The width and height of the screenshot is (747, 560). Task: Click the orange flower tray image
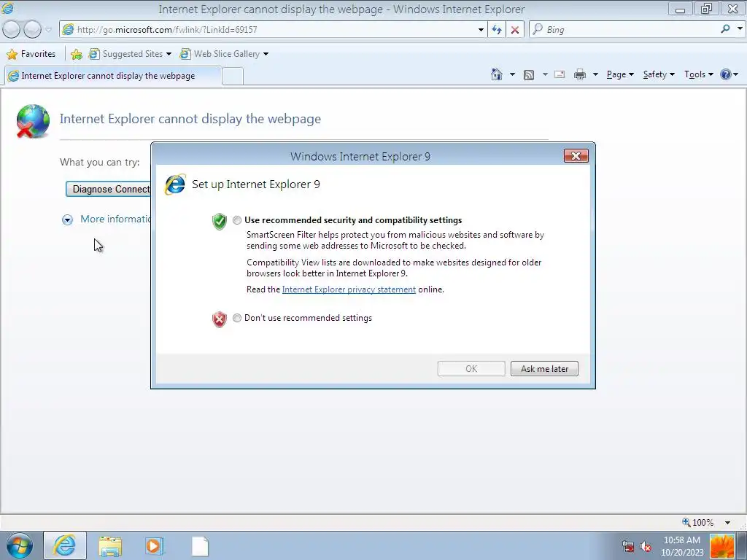722,546
